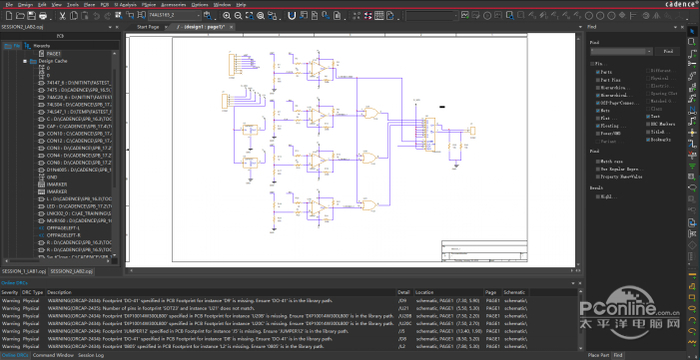Switch to the SESSION_1_LAB1.opj tab
This screenshot has width=700, height=360.
pyautogui.click(x=24, y=271)
